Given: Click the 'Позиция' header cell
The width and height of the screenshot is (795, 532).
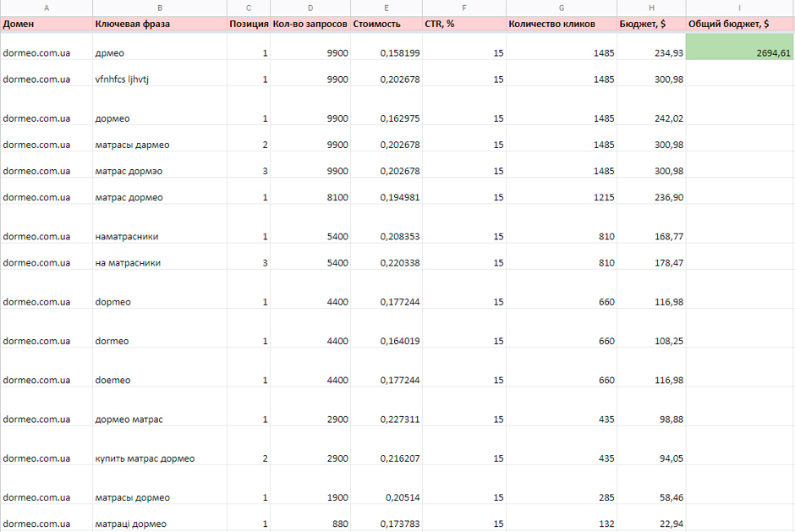Looking at the screenshot, I should tap(249, 24).
